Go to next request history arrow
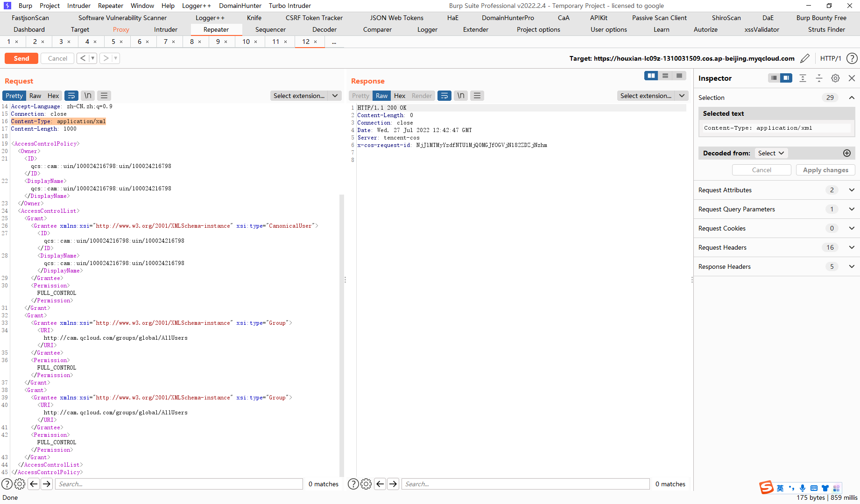 tap(106, 58)
